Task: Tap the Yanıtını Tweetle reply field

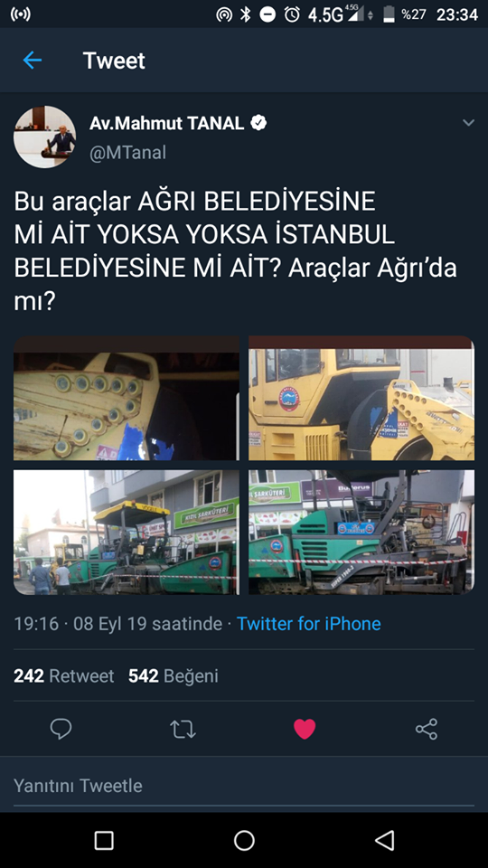Action: pos(244,786)
